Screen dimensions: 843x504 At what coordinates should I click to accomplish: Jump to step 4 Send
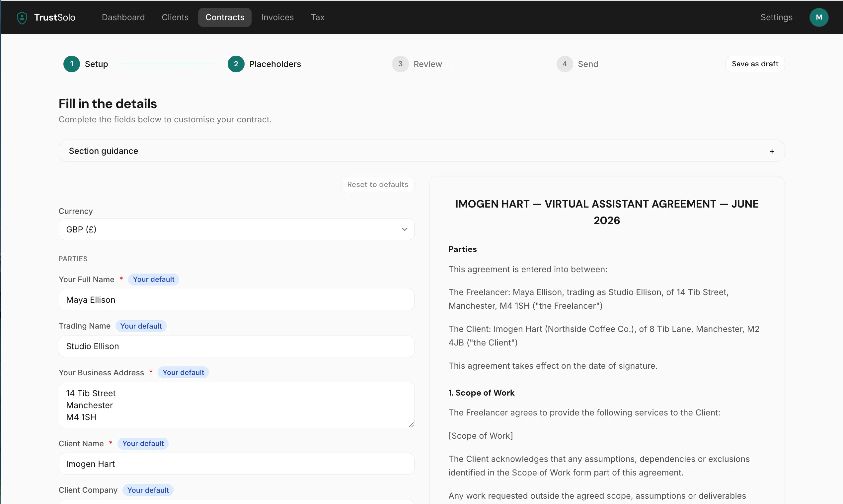click(577, 64)
